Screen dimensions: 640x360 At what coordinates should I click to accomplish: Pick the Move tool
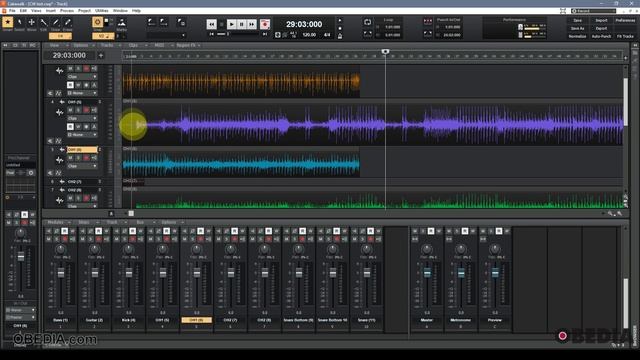31,22
